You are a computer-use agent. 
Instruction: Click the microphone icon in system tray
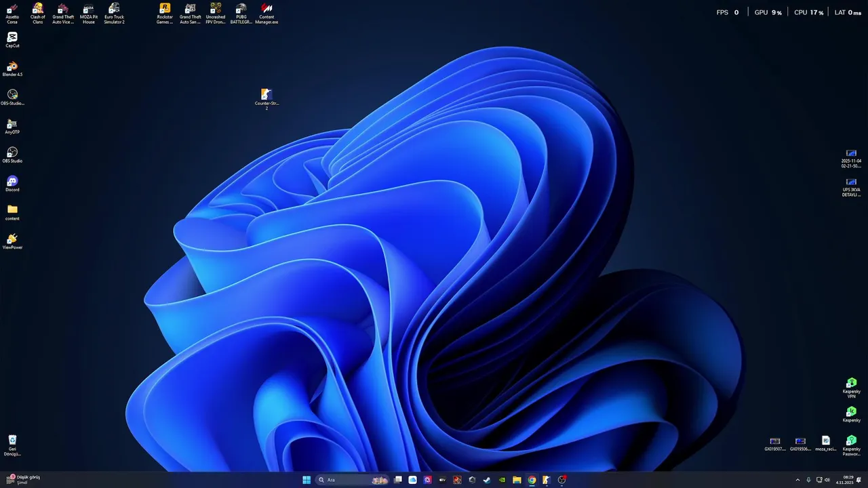[808, 480]
